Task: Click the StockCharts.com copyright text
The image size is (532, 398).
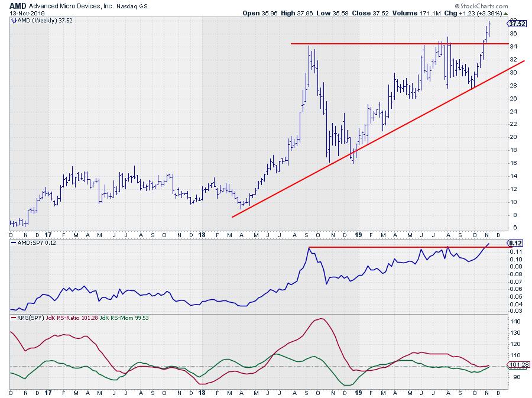Action: point(481,6)
